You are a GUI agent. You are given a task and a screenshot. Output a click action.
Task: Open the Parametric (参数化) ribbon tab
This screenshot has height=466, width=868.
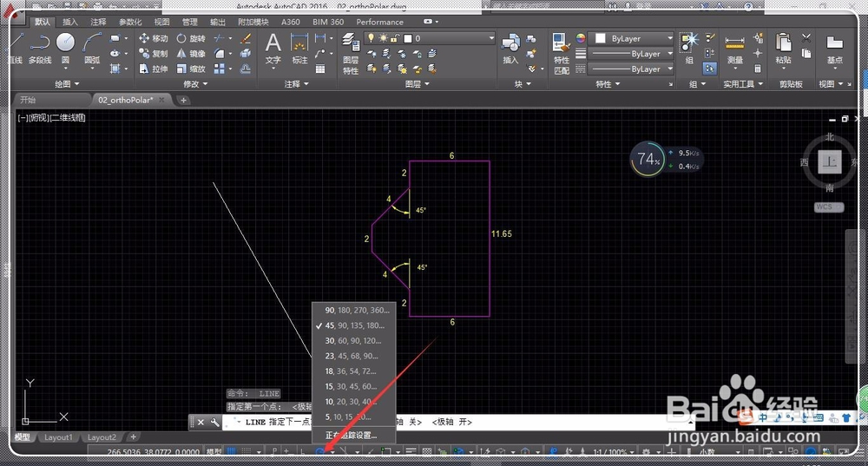pos(130,23)
